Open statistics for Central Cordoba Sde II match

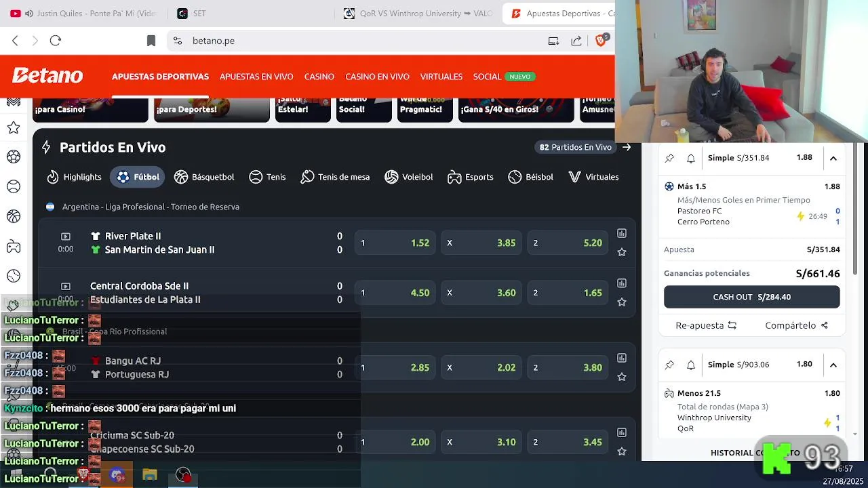click(622, 283)
